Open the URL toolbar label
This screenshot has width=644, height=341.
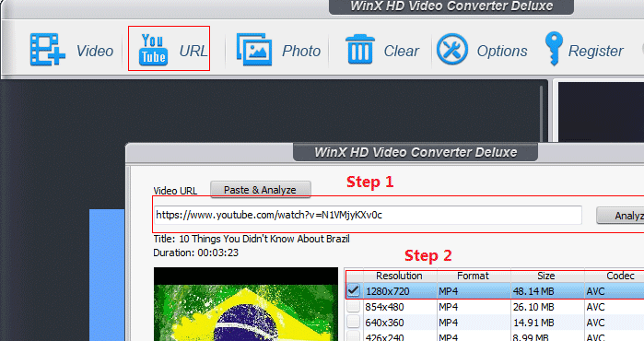[x=193, y=51]
